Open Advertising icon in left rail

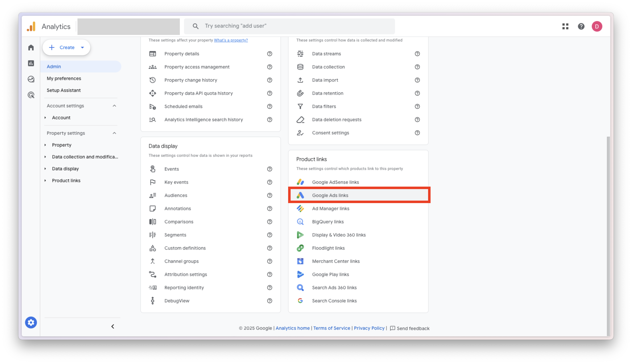click(x=31, y=95)
